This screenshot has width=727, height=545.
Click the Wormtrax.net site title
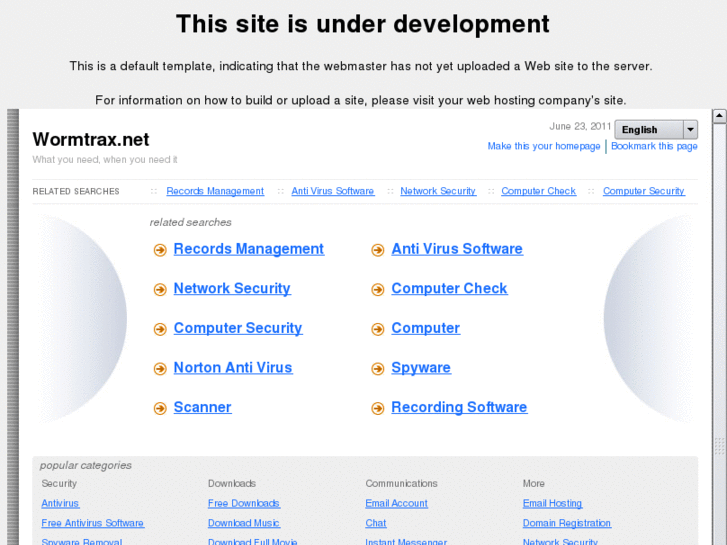pyautogui.click(x=91, y=139)
